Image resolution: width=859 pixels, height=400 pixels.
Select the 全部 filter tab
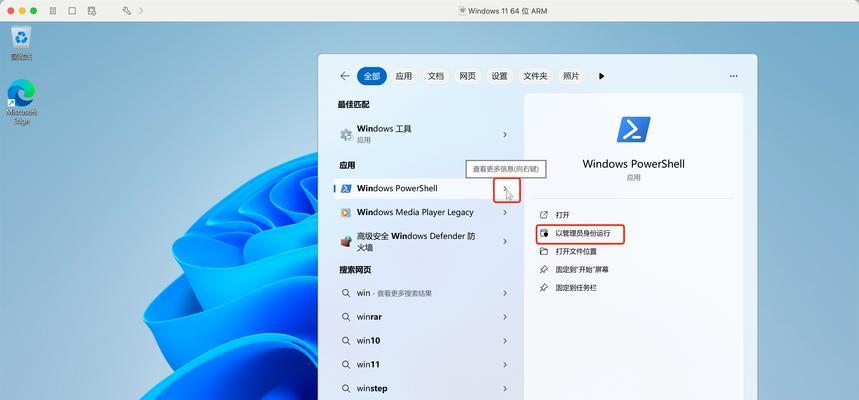tap(372, 76)
